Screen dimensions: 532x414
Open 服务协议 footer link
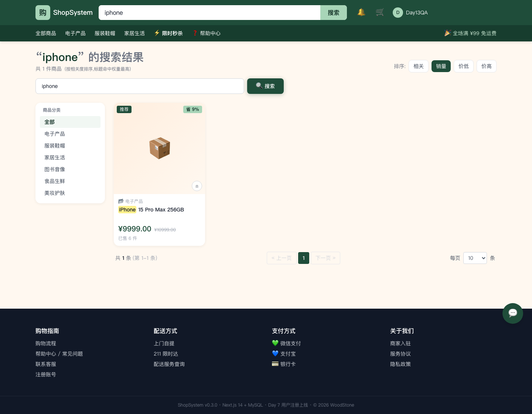(x=400, y=354)
